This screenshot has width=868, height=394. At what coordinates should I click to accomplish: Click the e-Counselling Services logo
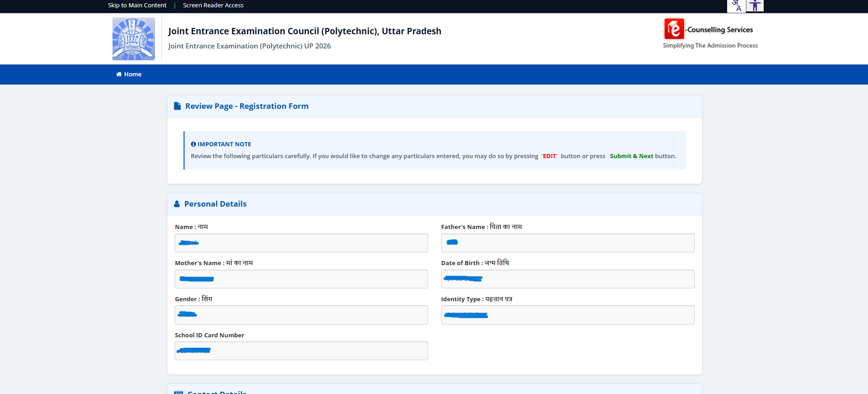[710, 33]
